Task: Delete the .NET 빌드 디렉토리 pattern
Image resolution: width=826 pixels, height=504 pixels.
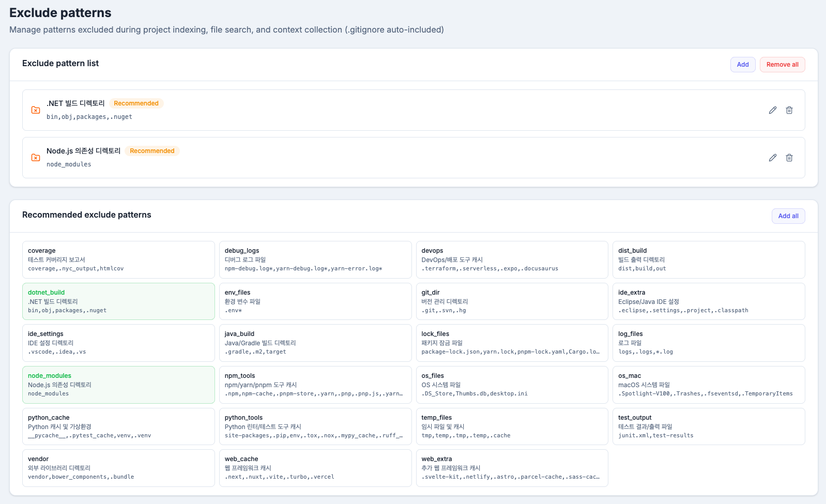Action: click(x=789, y=110)
